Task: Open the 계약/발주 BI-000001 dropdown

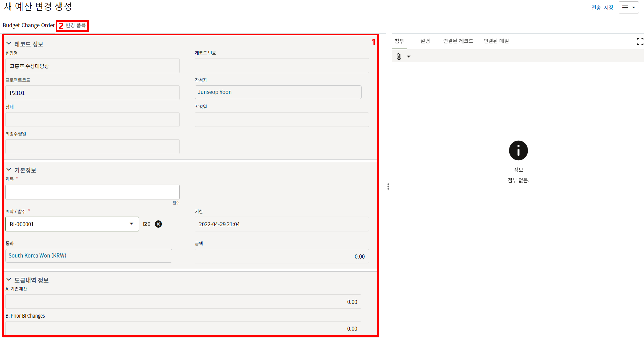Action: coord(131,224)
